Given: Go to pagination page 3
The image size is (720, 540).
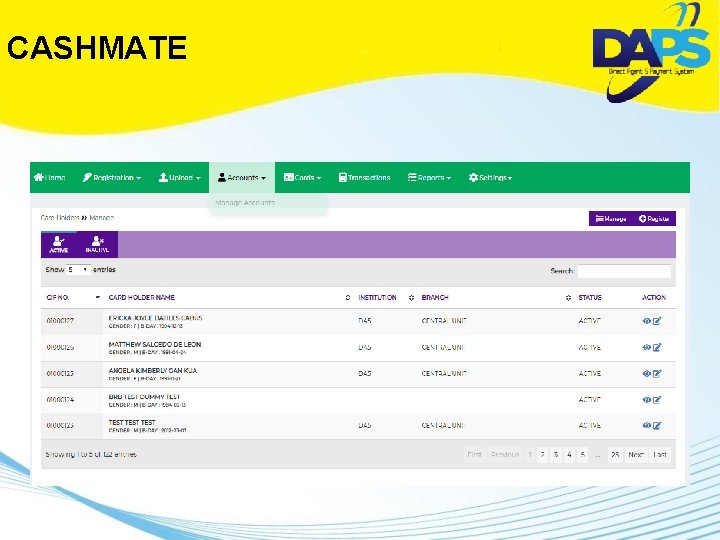Looking at the screenshot, I should tap(556, 455).
